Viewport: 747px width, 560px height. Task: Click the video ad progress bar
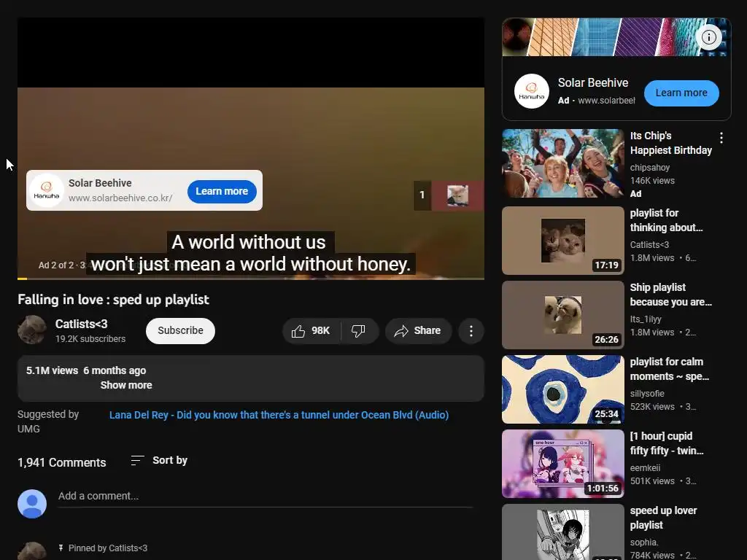point(251,278)
